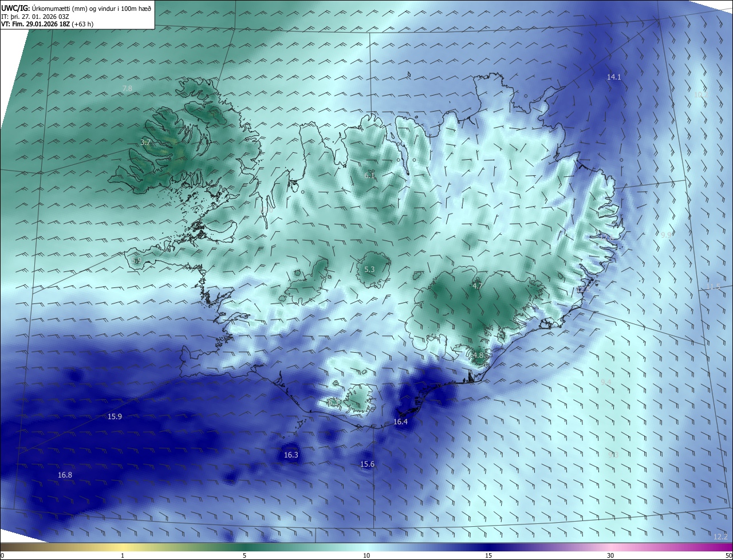Image resolution: width=733 pixels, height=560 pixels.
Task: Click the colorbar tick label 50
Action: click(728, 555)
